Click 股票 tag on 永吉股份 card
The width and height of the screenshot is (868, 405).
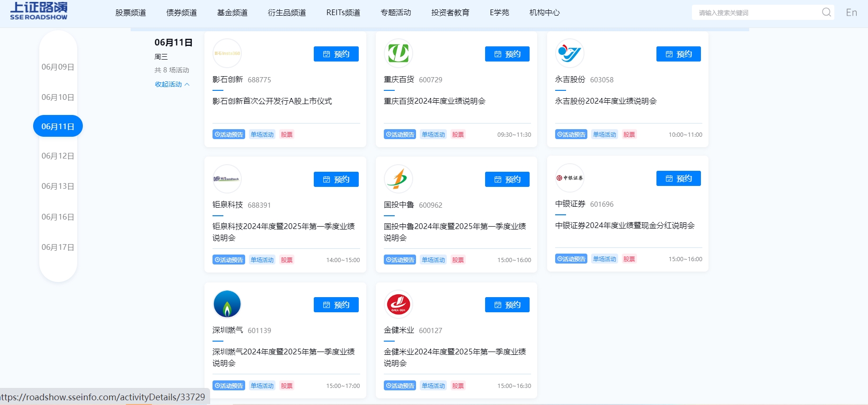(x=629, y=134)
